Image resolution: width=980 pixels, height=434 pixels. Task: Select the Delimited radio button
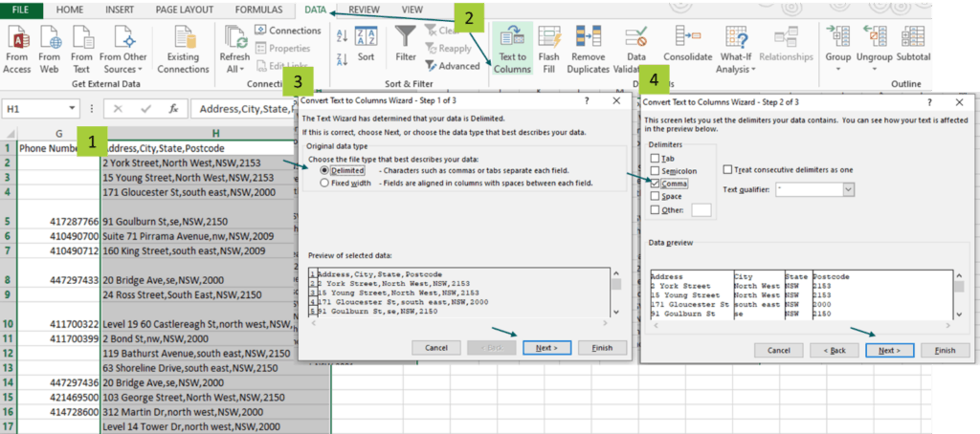click(323, 170)
